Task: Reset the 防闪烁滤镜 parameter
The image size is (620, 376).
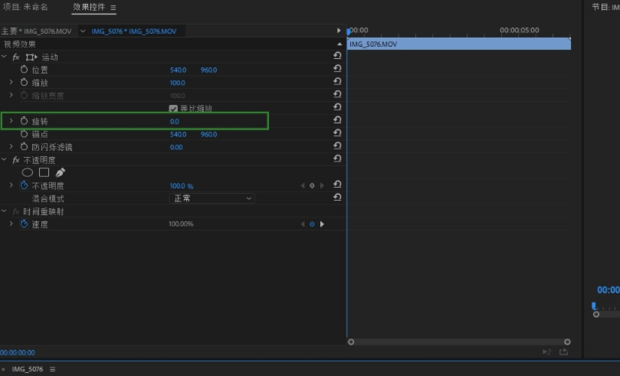Action: (337, 146)
